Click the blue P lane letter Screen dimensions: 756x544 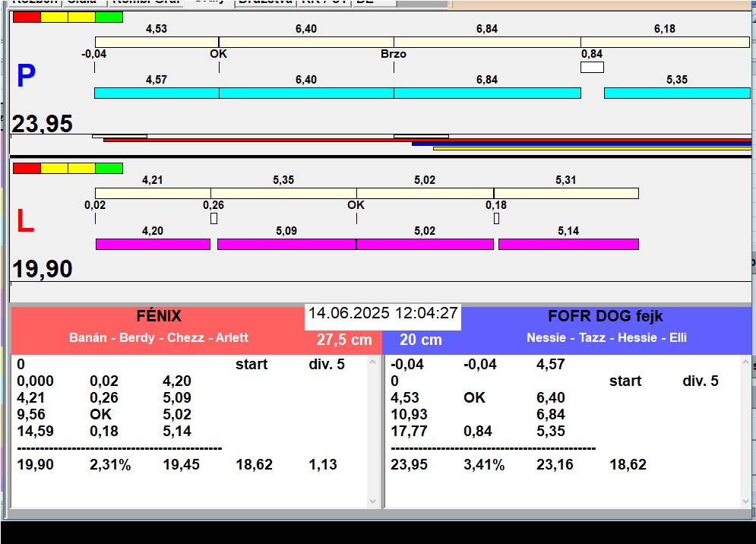pos(26,77)
